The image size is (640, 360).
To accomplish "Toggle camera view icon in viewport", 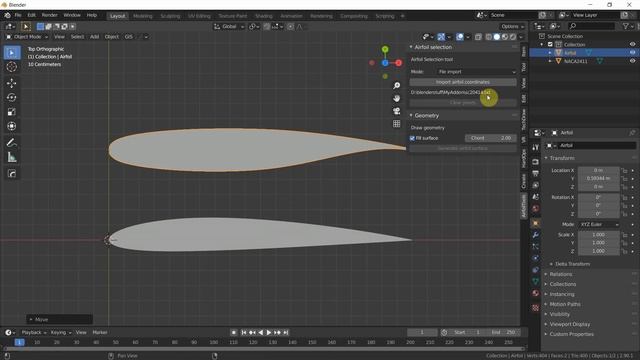I will (x=396, y=111).
